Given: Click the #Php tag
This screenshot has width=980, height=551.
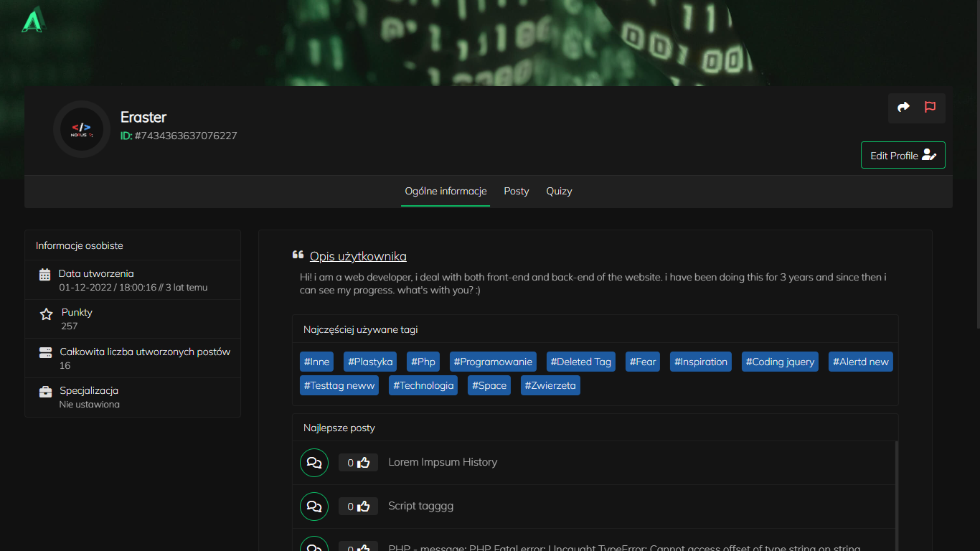Looking at the screenshot, I should point(423,362).
